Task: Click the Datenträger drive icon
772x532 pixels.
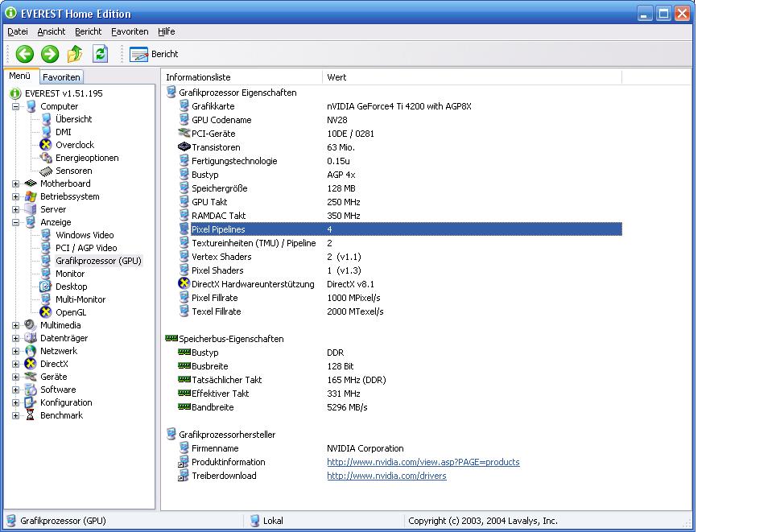Action: [31, 337]
